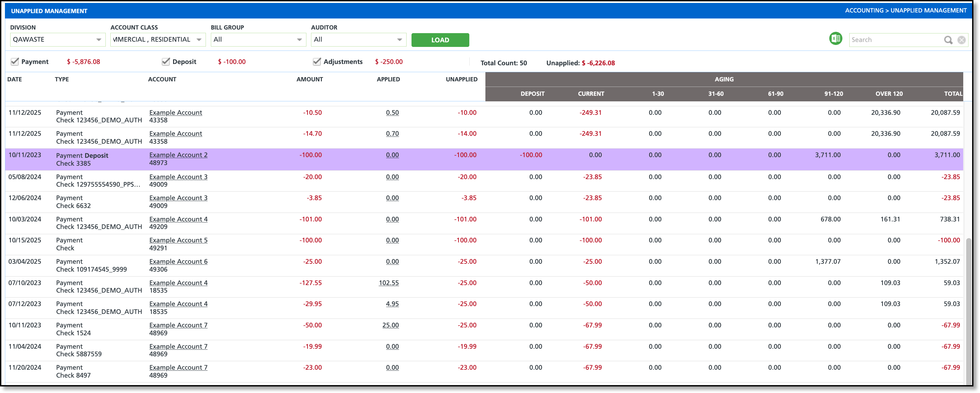The width and height of the screenshot is (980, 393).
Task: Uncheck the Payment filter checkbox
Action: point(15,62)
